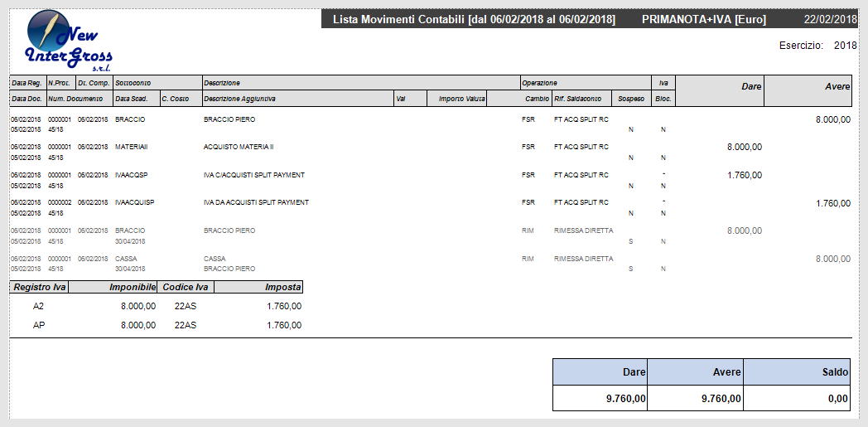Image resolution: width=868 pixels, height=427 pixels.
Task: Click the 8.000,00 Dare amount in the MATERIAII row
Action: pyautogui.click(x=745, y=148)
